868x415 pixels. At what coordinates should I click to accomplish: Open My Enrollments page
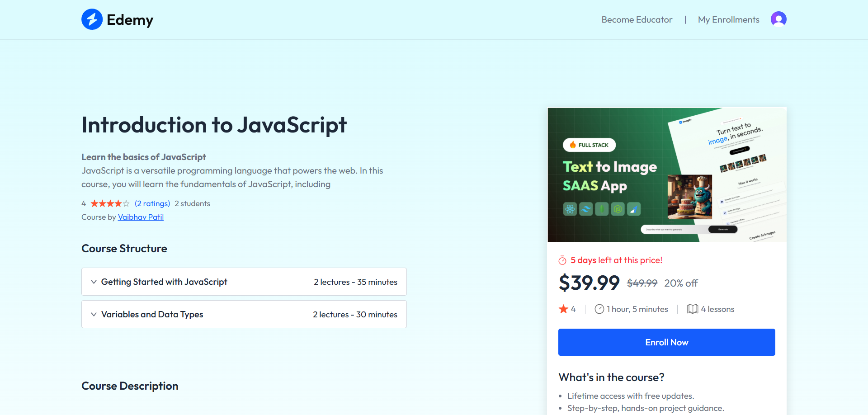click(729, 19)
